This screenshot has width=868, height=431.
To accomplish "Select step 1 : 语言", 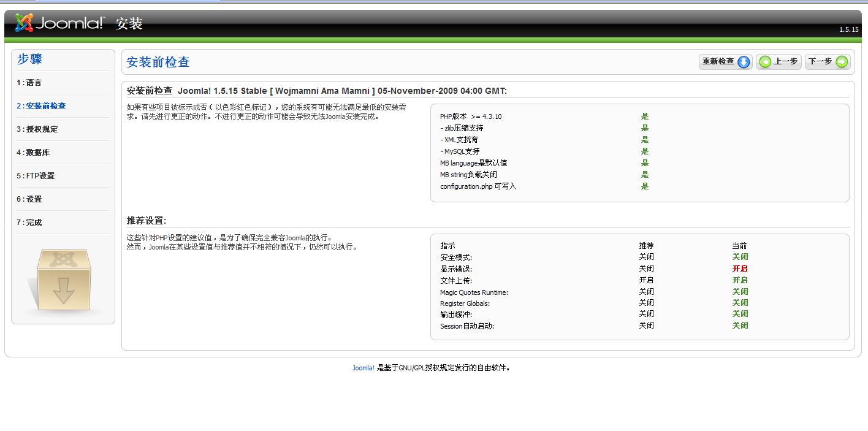I will pyautogui.click(x=29, y=83).
